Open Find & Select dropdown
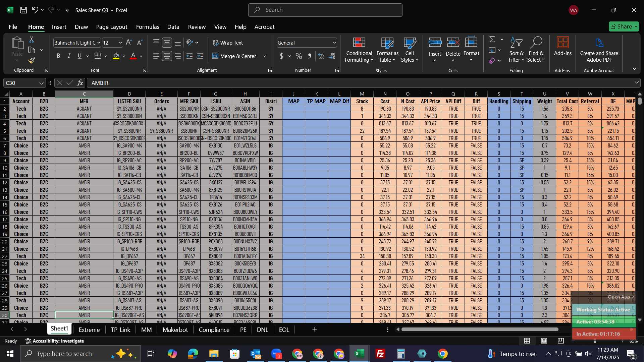Image resolution: width=644 pixels, height=362 pixels. [x=536, y=50]
